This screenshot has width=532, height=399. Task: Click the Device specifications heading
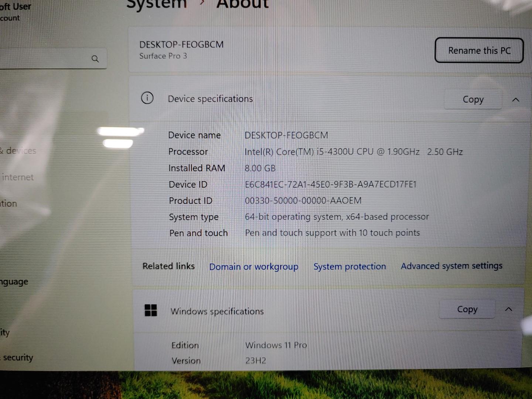click(x=210, y=99)
